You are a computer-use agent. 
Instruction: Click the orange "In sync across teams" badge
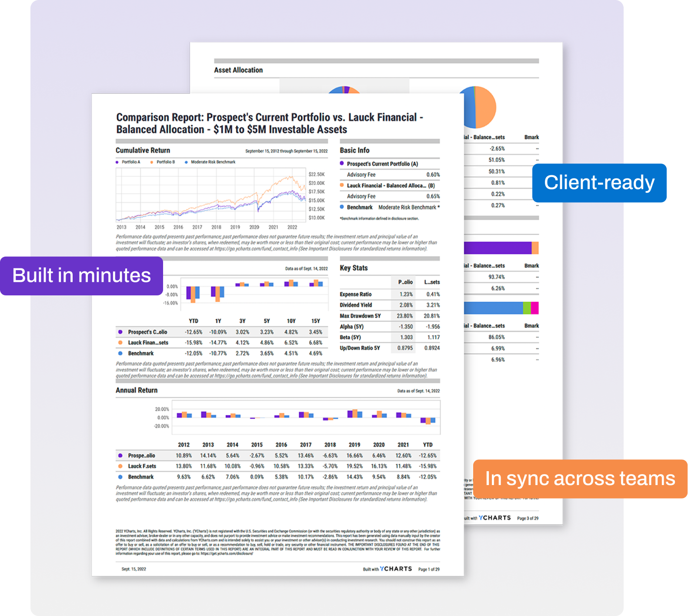(580, 479)
